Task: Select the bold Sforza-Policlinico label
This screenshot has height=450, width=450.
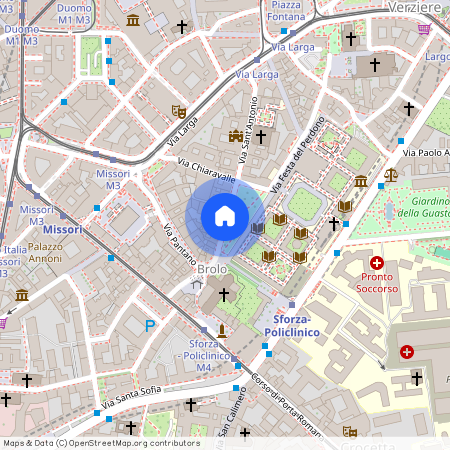Action: click(x=292, y=326)
